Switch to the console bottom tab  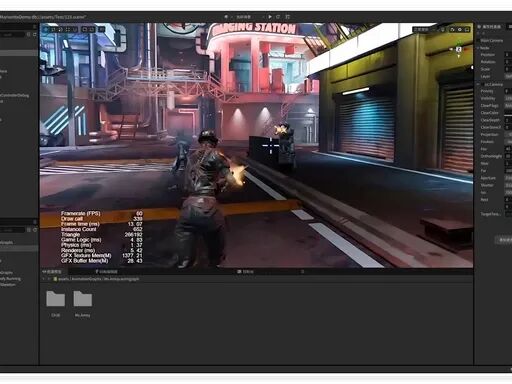[245, 272]
